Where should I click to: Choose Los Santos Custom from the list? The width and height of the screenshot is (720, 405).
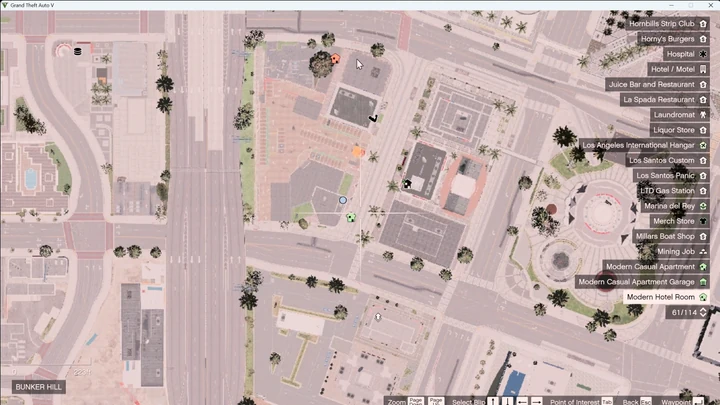[x=667, y=160]
